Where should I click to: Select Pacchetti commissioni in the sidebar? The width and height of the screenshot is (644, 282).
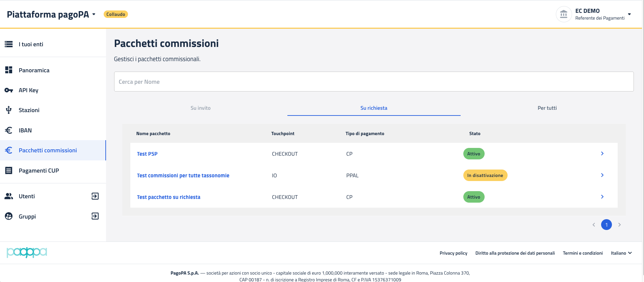click(x=48, y=150)
